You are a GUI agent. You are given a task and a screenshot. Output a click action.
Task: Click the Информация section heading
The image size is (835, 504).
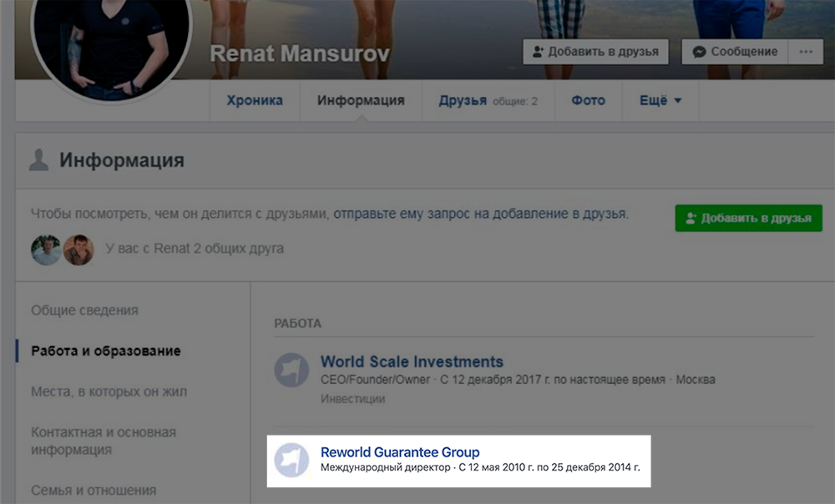(x=121, y=160)
